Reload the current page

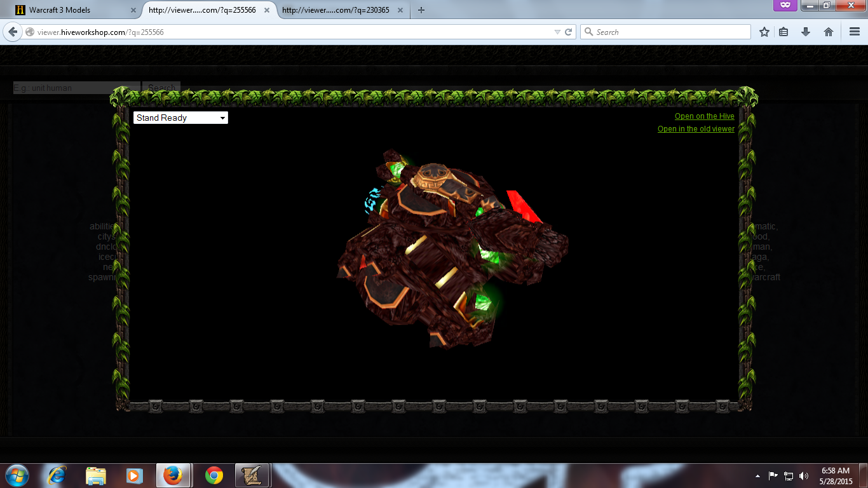(x=569, y=32)
